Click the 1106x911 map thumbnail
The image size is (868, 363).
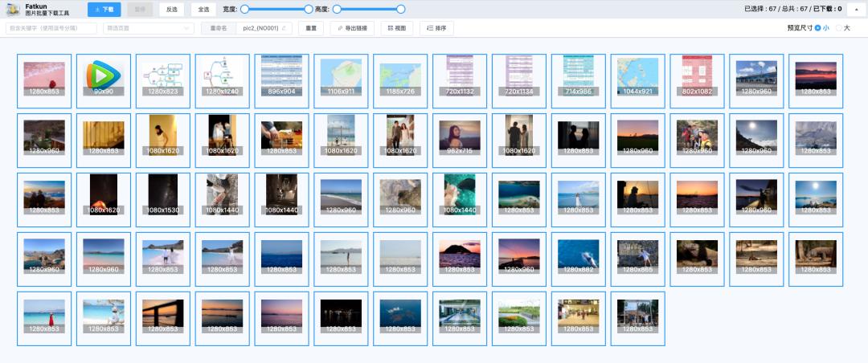(342, 81)
